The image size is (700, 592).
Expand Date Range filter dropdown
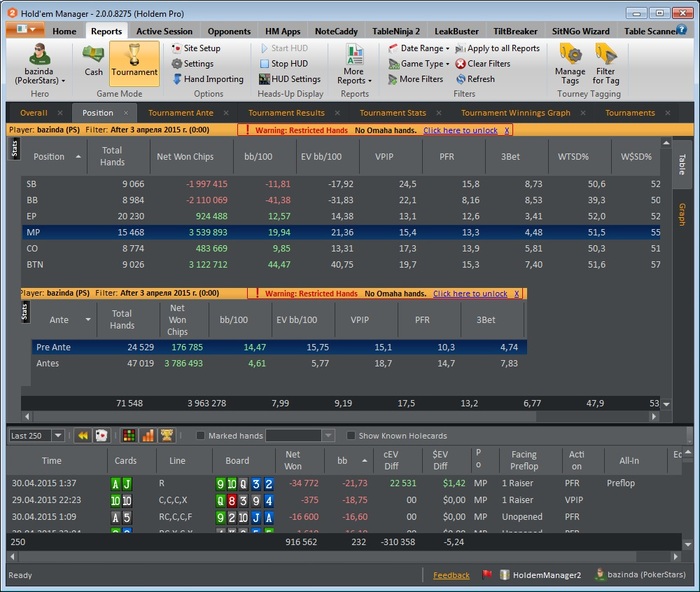(x=419, y=48)
